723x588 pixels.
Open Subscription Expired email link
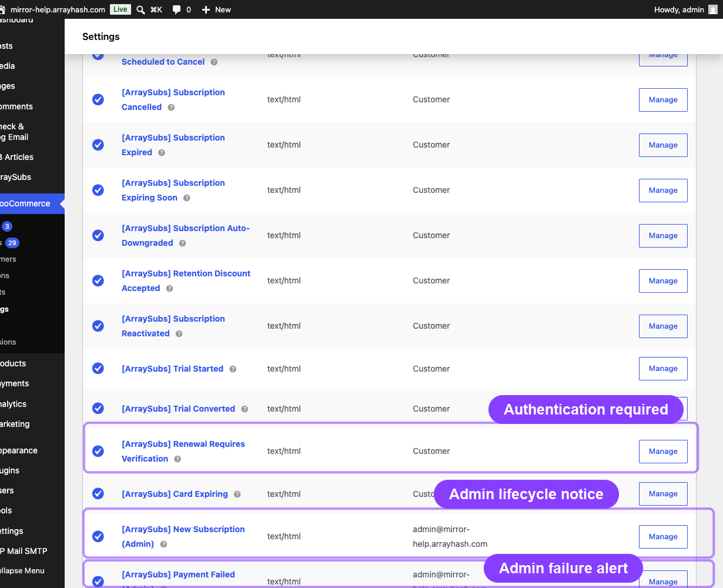173,145
